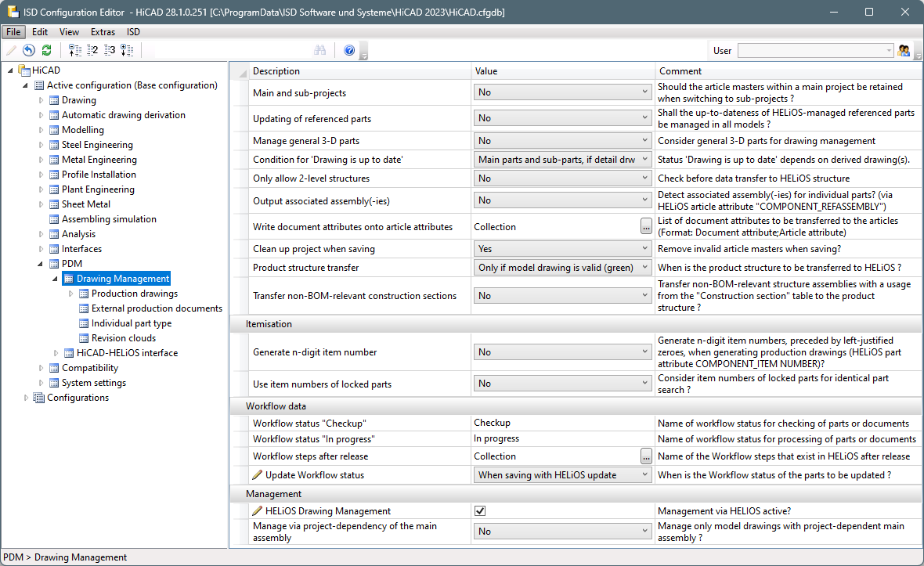This screenshot has width=924, height=566.
Task: Click the Assembling simulation node icon
Action: point(54,219)
